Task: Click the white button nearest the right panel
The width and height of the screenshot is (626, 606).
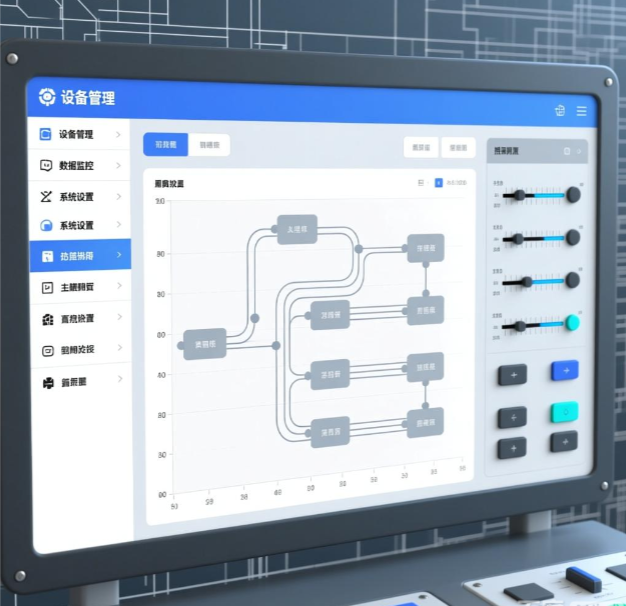Action: [x=458, y=148]
